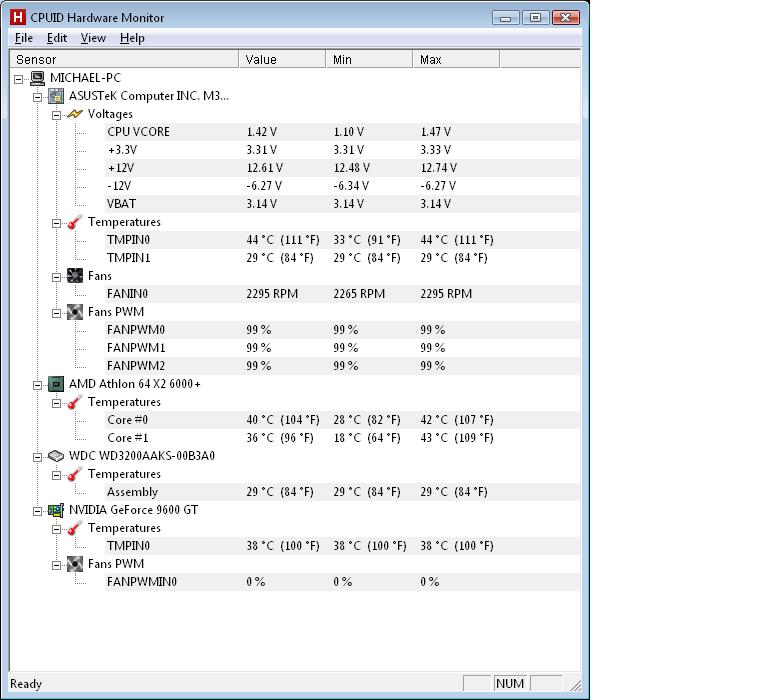
Task: Click the 12.61 V value cell
Action: (265, 168)
